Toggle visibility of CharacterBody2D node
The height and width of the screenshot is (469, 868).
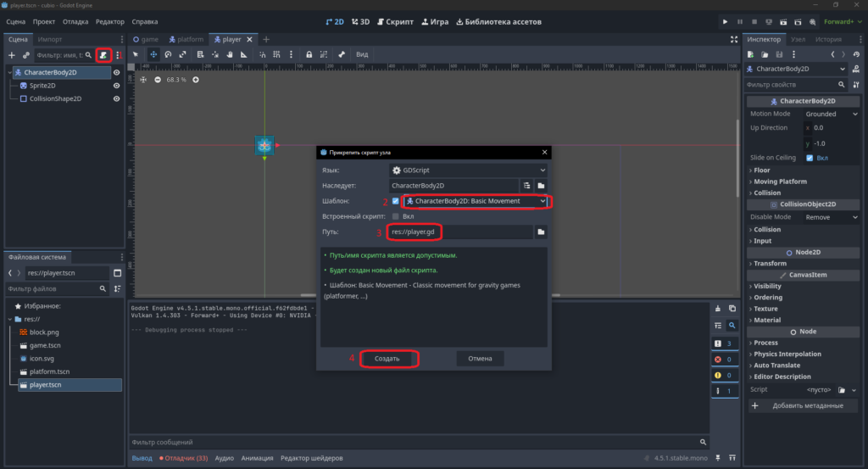[x=116, y=73]
